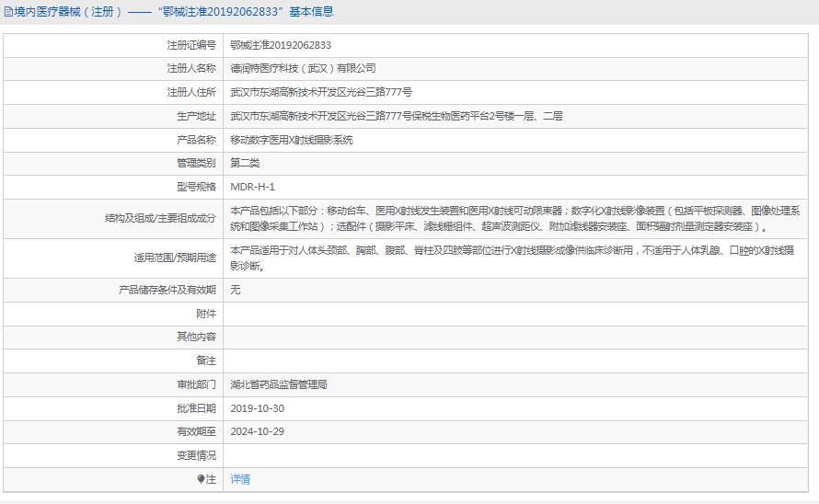
Task: Click the 附件 label
Action: [x=206, y=314]
